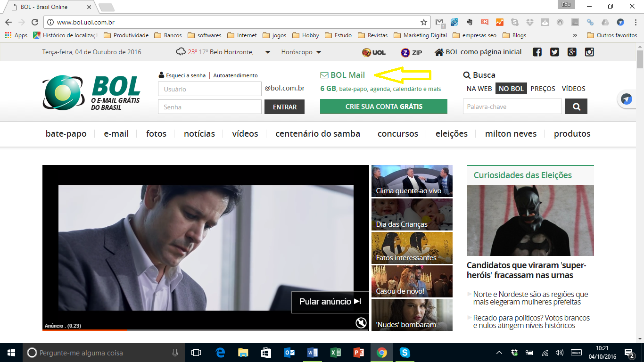Open the bate-papo menu item
The height and width of the screenshot is (362, 644).
(x=66, y=134)
